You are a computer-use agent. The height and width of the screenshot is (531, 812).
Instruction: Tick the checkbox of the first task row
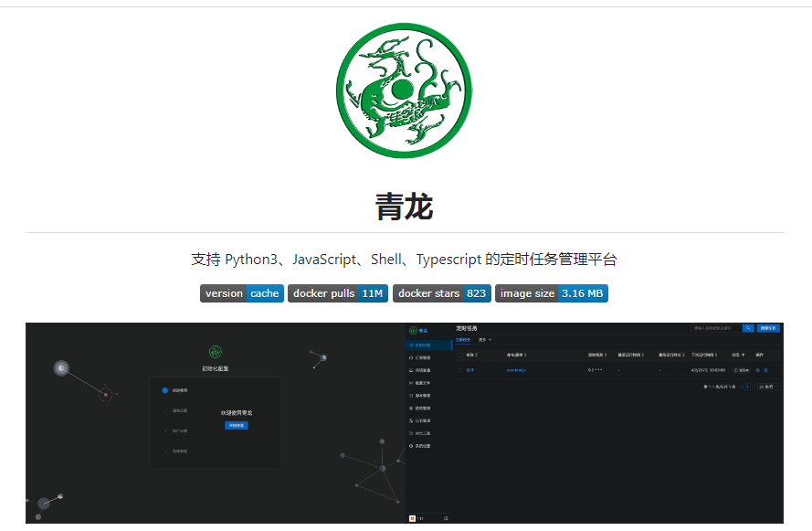(460, 370)
